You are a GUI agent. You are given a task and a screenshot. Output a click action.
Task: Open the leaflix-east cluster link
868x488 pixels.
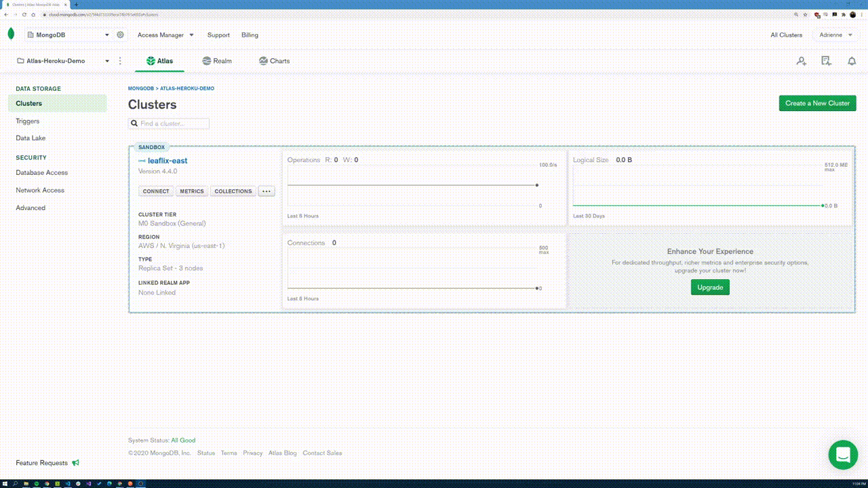[167, 161]
